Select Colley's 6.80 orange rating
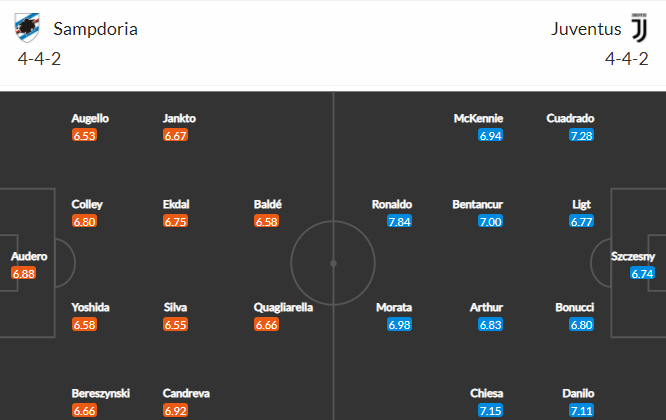666x420 pixels. tap(84, 221)
